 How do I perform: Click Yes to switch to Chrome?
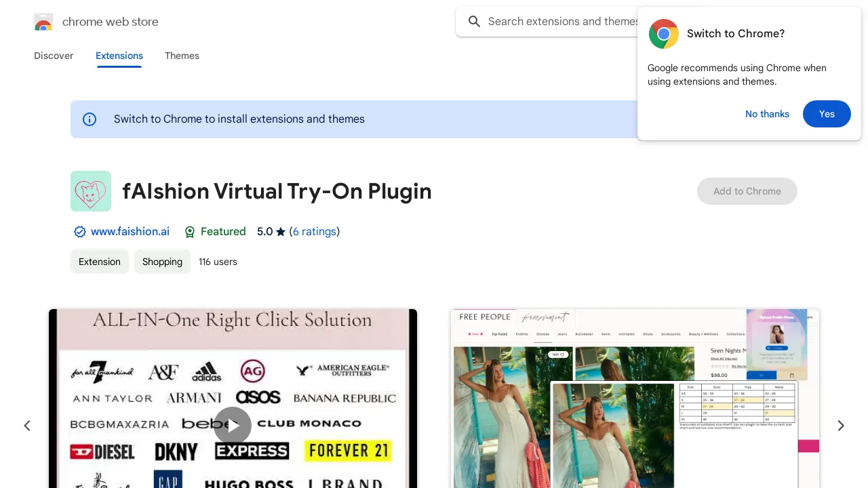[x=827, y=114]
